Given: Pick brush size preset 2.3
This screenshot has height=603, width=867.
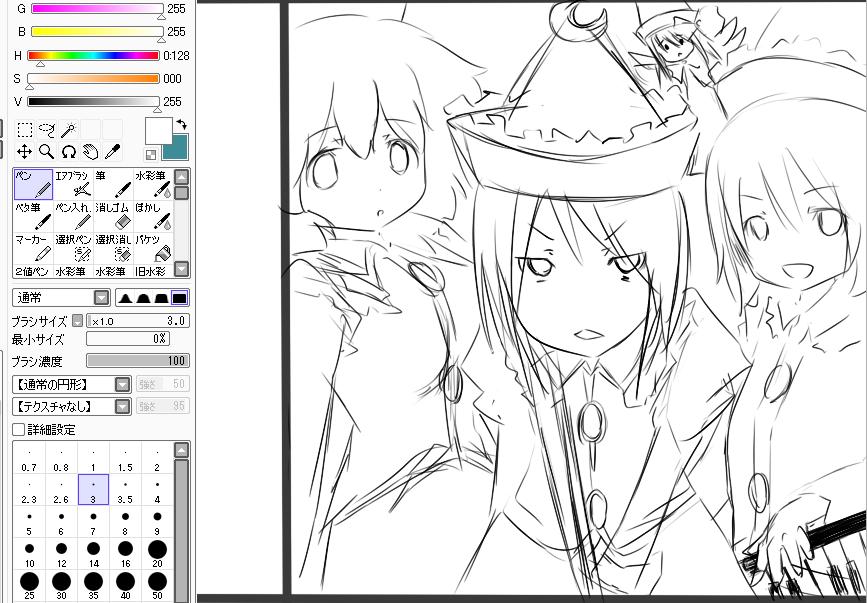Looking at the screenshot, I should tap(29, 490).
